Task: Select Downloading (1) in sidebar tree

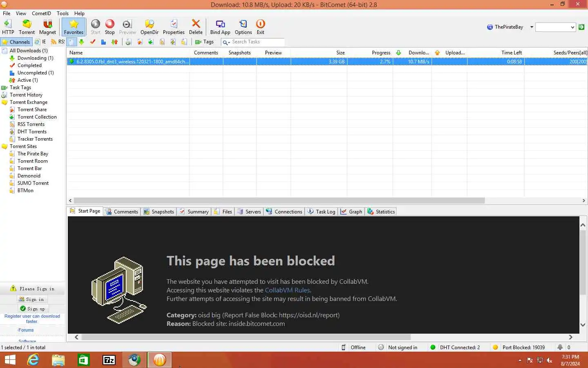Action: pyautogui.click(x=35, y=58)
